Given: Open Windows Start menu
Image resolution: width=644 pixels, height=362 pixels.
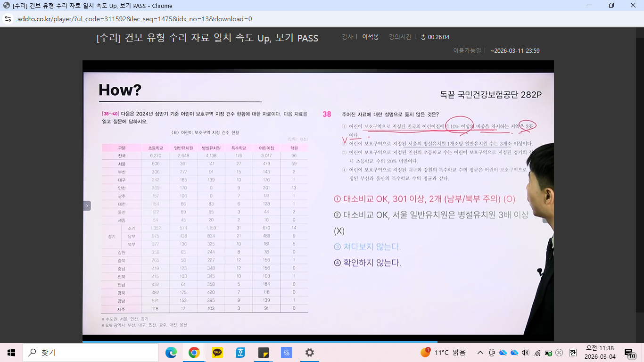Looking at the screenshot, I should pos(11,353).
